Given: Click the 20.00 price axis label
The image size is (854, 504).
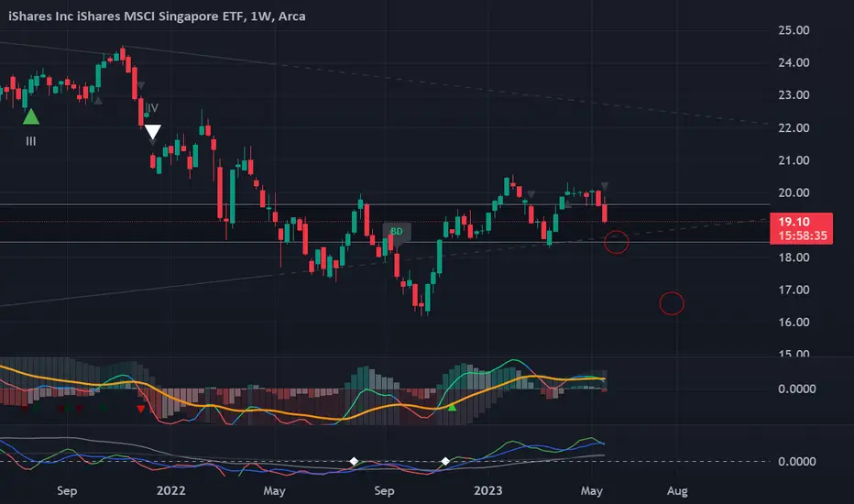Looking at the screenshot, I should 794,192.
